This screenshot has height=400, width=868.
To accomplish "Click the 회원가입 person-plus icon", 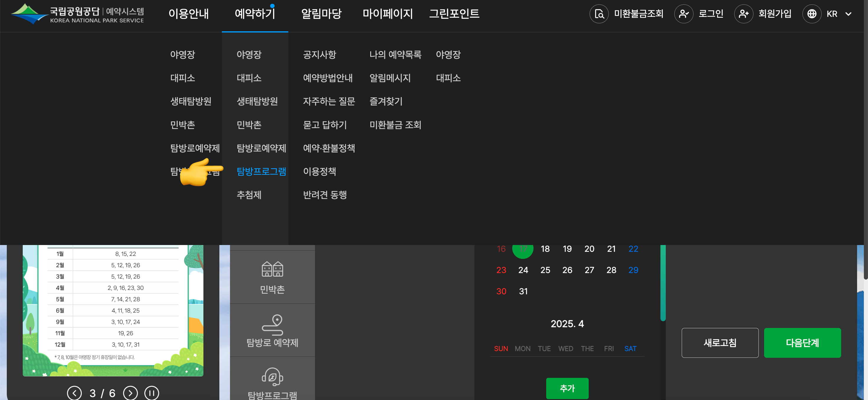I will point(744,14).
